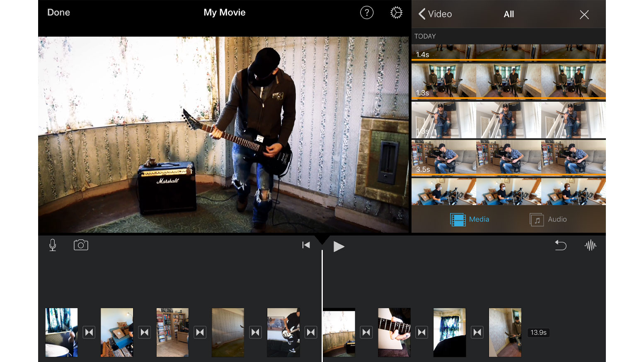The width and height of the screenshot is (644, 362).
Task: Show audio waveforms icon
Action: (x=591, y=245)
